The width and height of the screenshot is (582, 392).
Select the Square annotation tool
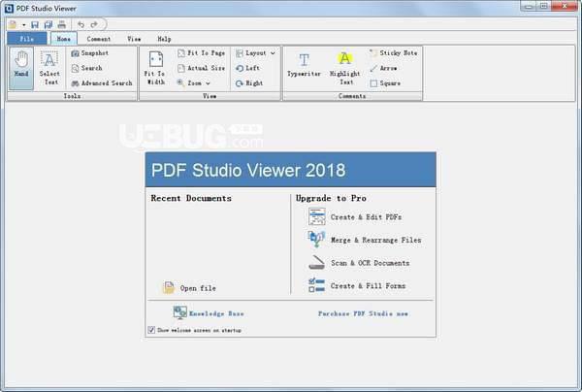coord(385,83)
